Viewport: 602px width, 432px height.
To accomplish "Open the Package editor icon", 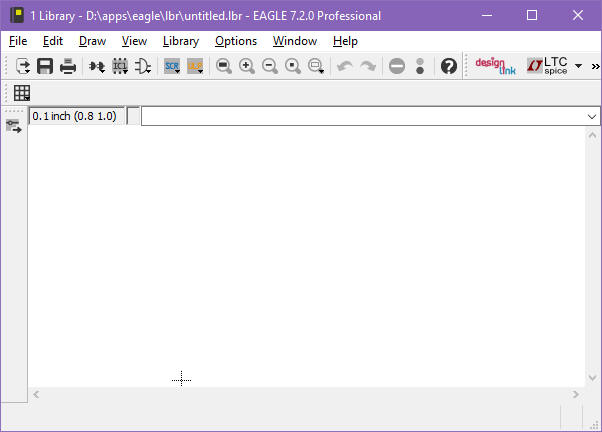I will pyautogui.click(x=120, y=66).
